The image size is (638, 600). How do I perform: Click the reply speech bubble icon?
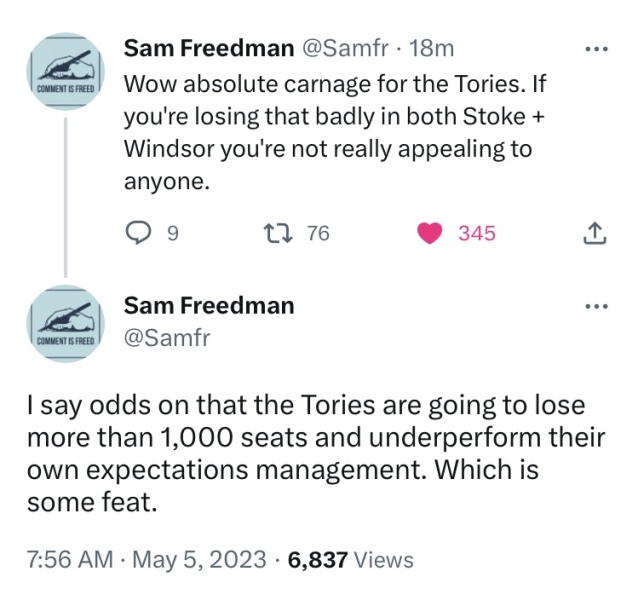(138, 233)
